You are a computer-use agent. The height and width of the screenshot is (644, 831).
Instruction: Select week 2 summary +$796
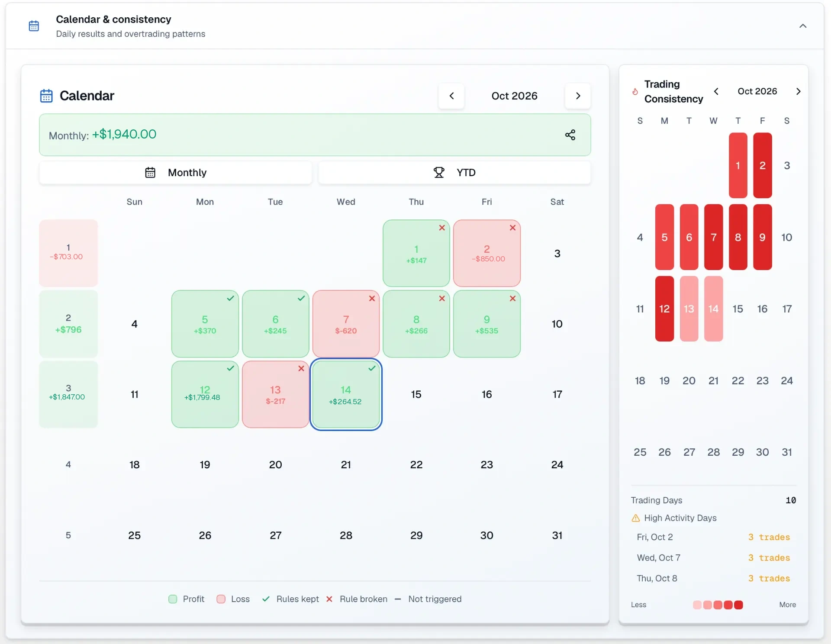[68, 324]
